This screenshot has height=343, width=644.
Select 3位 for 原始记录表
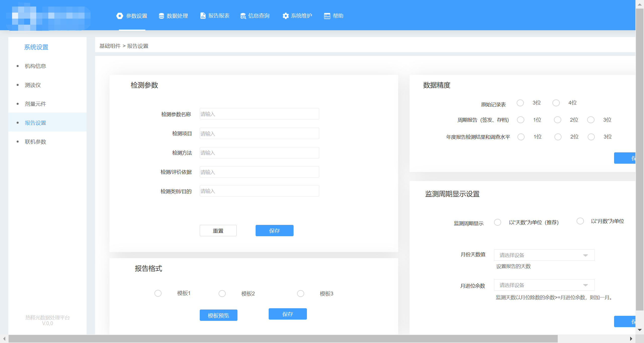pos(520,103)
